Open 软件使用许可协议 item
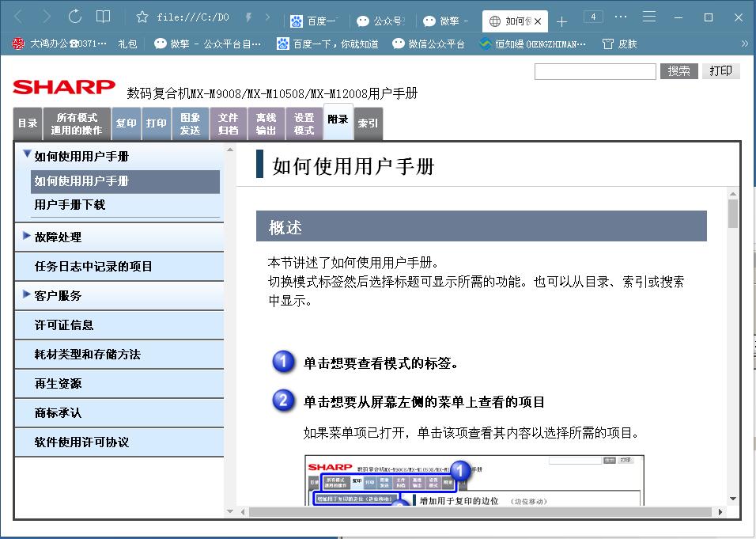Image resolution: width=756 pixels, height=539 pixels. click(119, 442)
